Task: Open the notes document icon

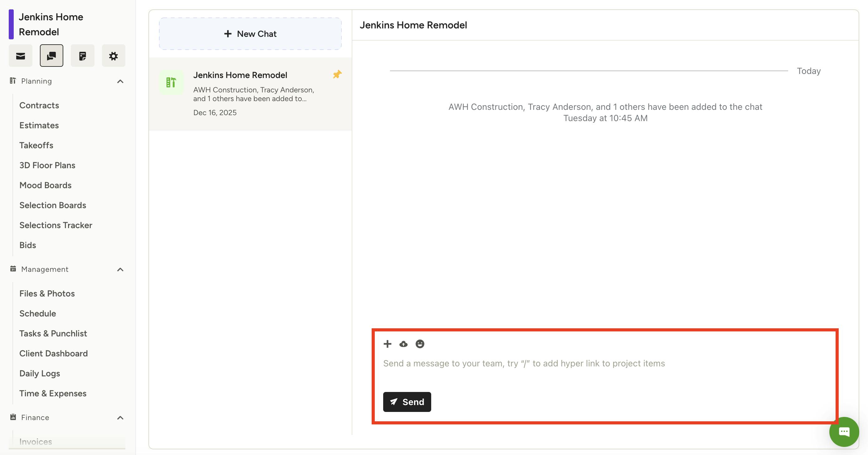Action: 83,56
